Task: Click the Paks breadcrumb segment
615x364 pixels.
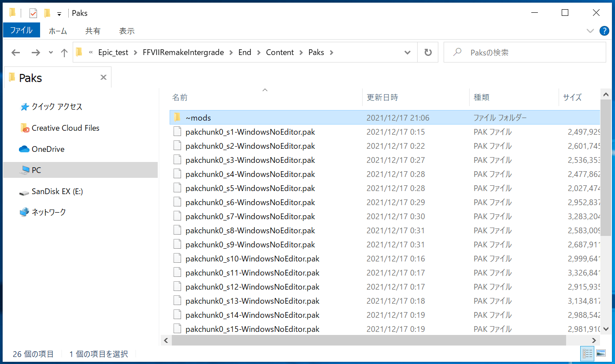Action: 316,52
